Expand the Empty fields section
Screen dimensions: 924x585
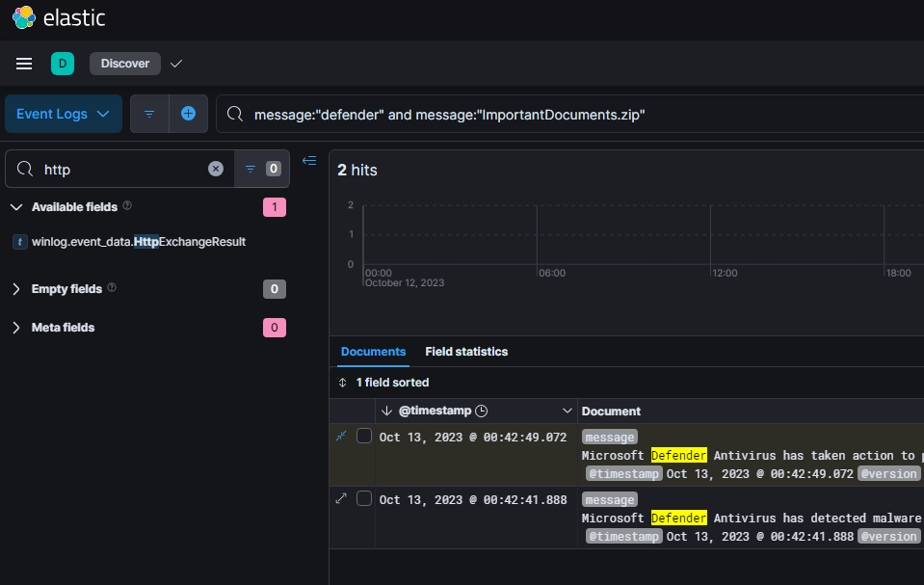tap(16, 289)
